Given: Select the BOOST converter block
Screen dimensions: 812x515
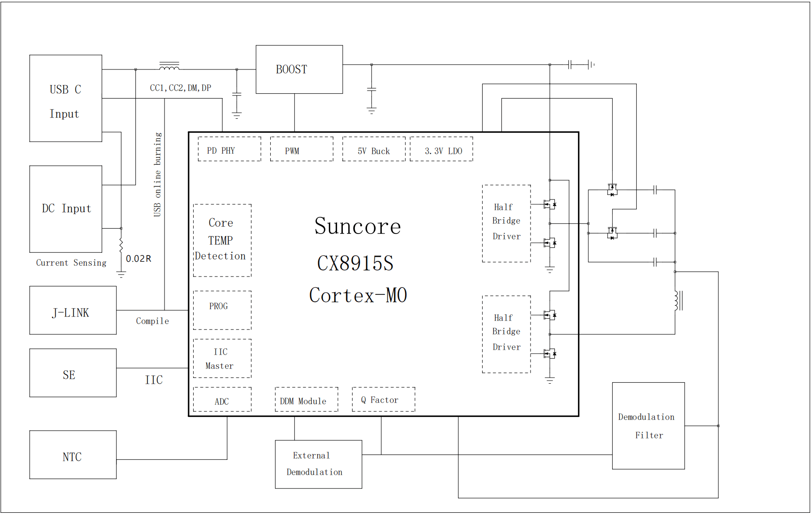Looking at the screenshot, I should [x=299, y=69].
